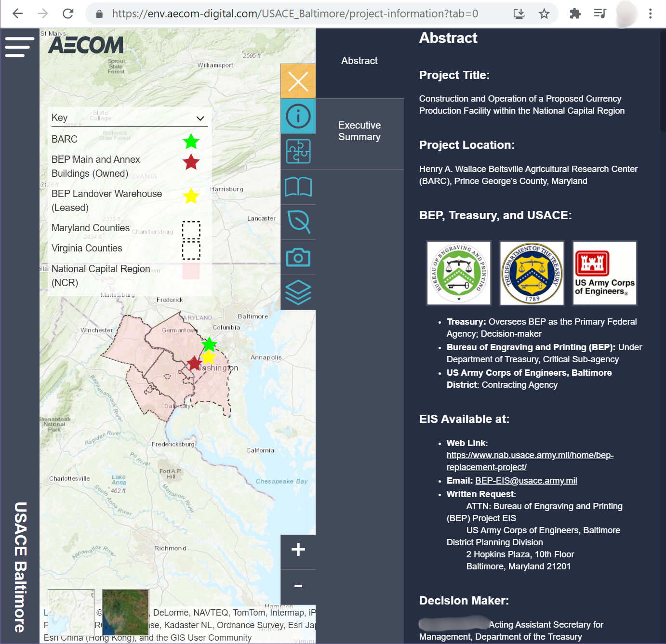Select the leaf environmental icon
This screenshot has height=644, width=666.
298,222
